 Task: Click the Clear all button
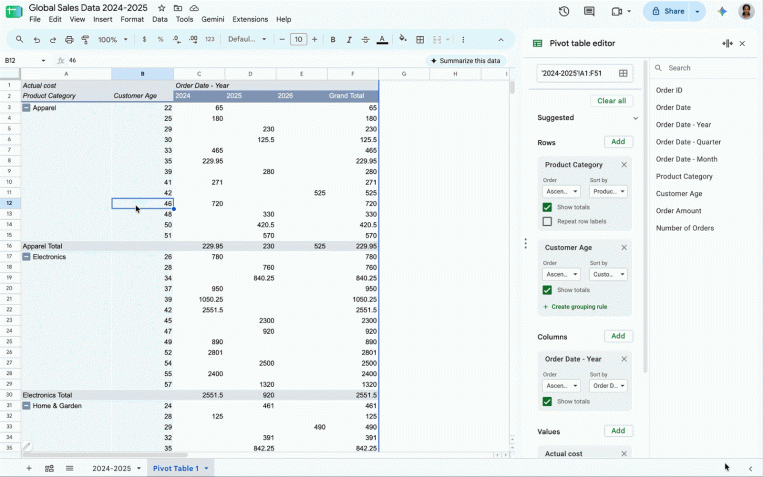[x=612, y=101]
